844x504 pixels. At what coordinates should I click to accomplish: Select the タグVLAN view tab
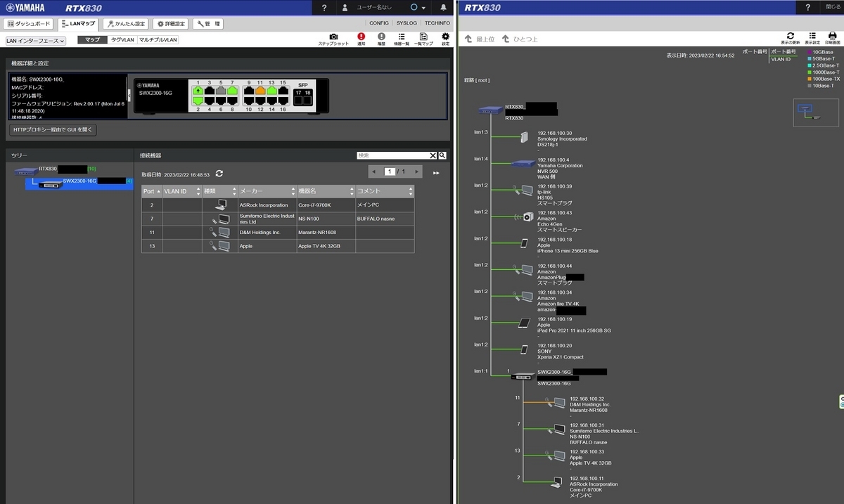pyautogui.click(x=122, y=40)
